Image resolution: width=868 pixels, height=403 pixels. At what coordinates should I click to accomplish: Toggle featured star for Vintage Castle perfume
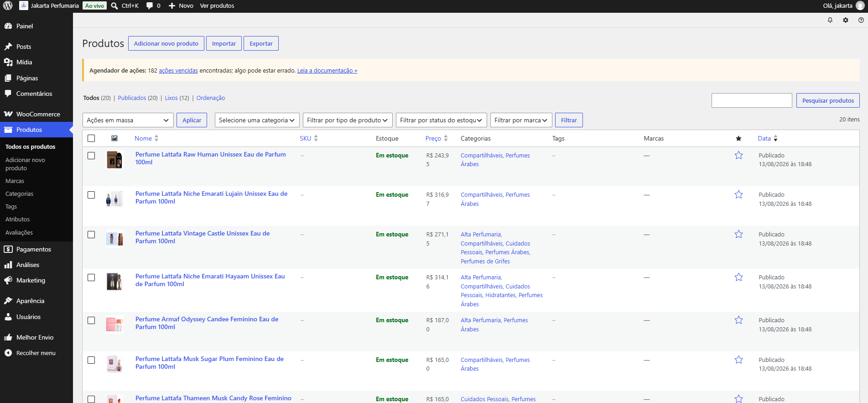[x=739, y=234]
